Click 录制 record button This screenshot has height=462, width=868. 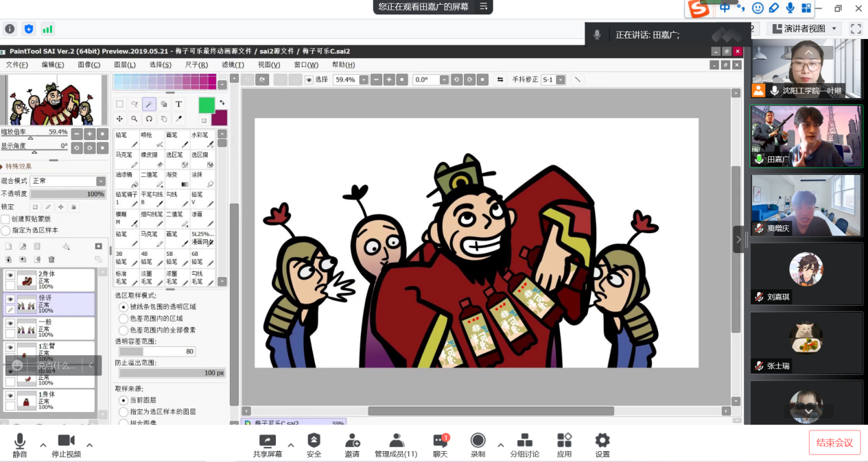pos(478,446)
